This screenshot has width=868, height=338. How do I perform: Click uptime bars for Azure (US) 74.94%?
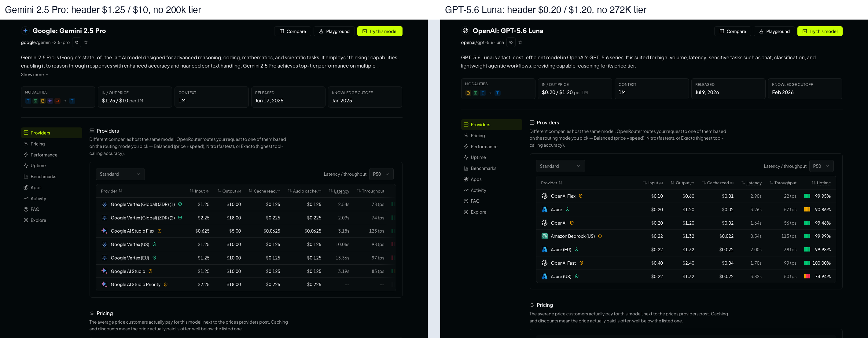807,276
